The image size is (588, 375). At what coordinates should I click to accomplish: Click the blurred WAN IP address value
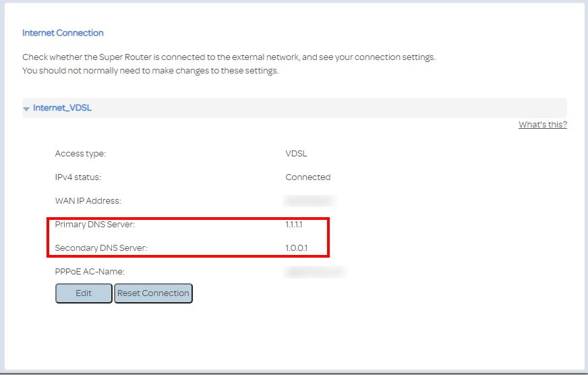pos(310,201)
